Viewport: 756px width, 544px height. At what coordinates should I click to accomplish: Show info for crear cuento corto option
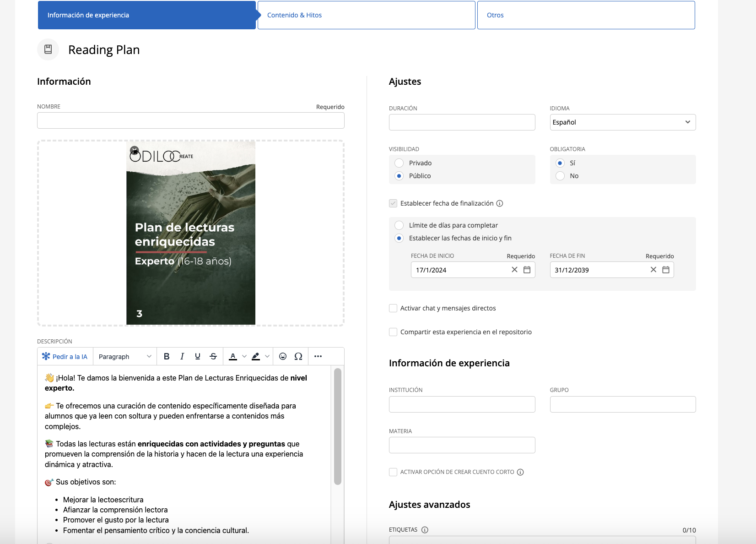coord(520,472)
